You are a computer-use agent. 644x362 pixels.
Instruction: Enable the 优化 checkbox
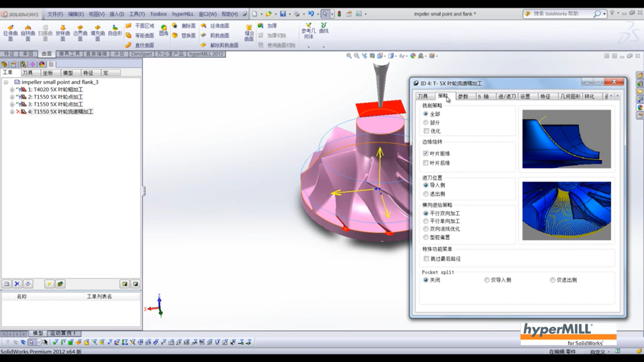pos(426,131)
